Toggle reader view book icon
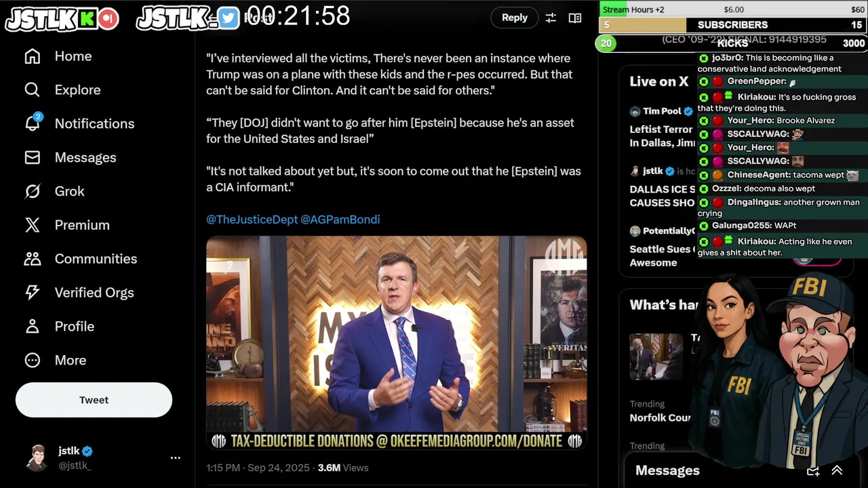Viewport: 868px width, 488px height. (575, 18)
